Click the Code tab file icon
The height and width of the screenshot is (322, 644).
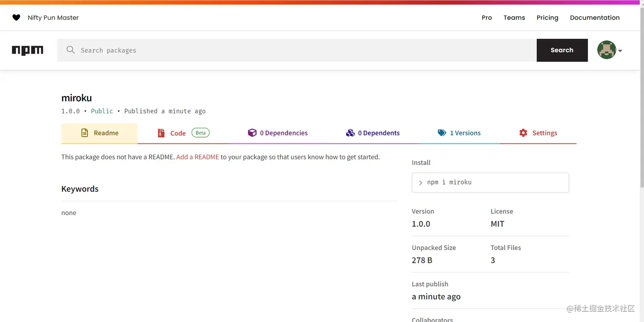(161, 133)
